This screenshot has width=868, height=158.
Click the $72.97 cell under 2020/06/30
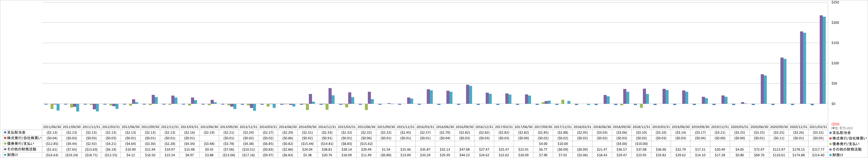click(x=760, y=149)
